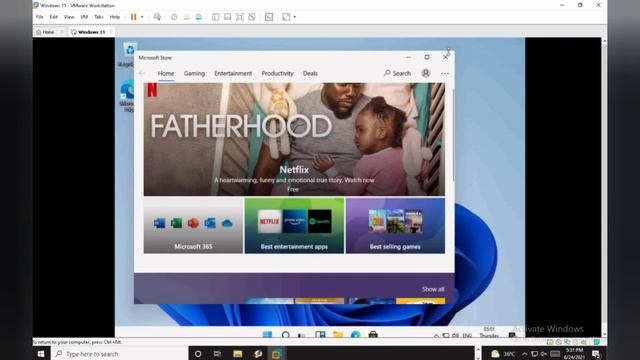Open the VMware Help menu
Screen dimensions: 640x360
tap(115, 17)
